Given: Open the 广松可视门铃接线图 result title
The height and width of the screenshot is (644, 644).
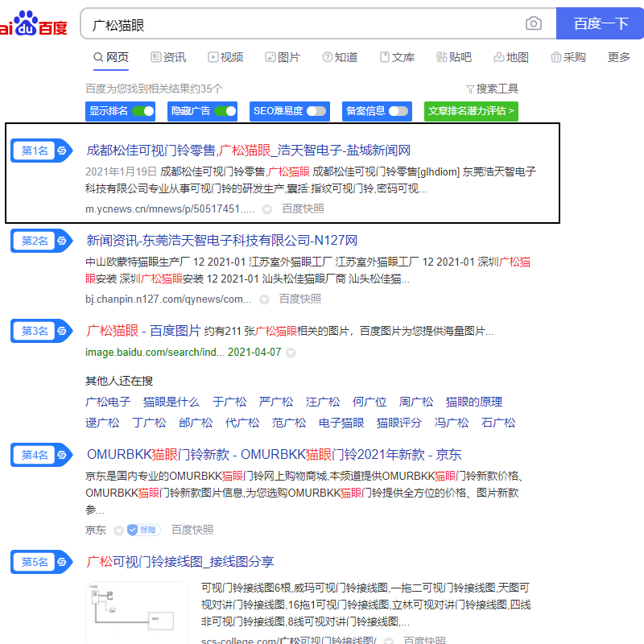Looking at the screenshot, I should tap(180, 561).
